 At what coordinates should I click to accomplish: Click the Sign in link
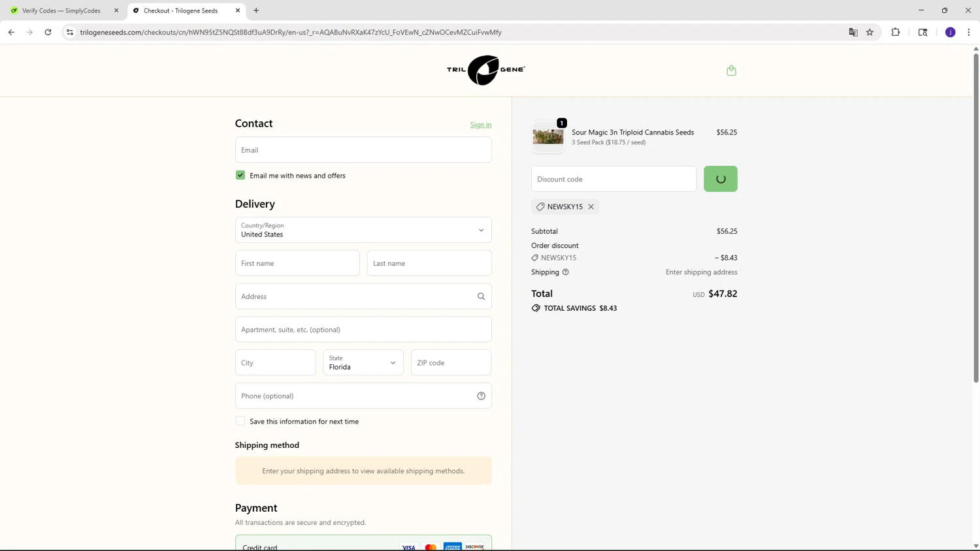click(481, 125)
